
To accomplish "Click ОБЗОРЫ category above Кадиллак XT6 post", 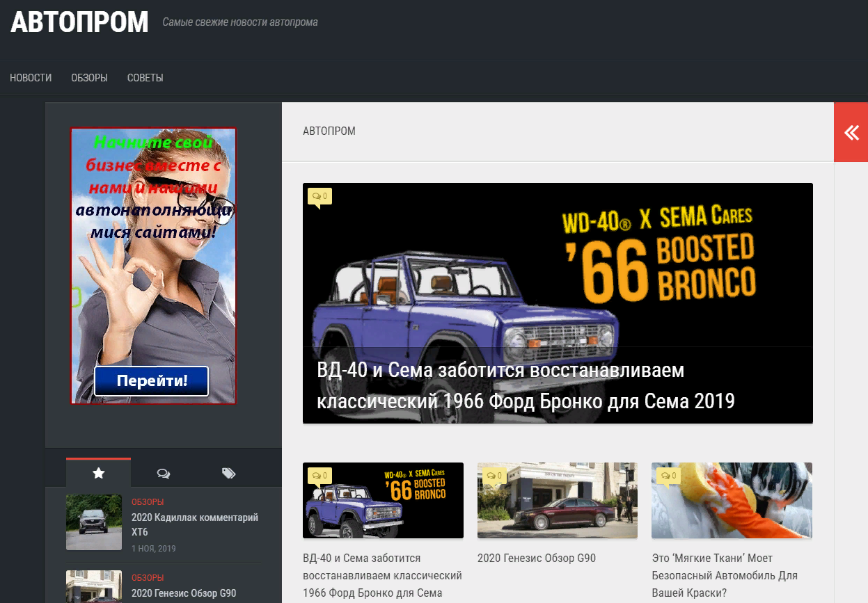I will pos(148,502).
